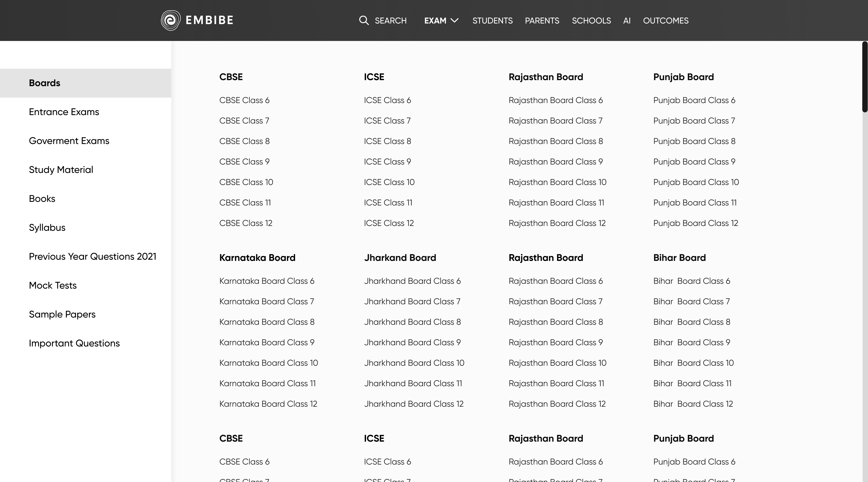Open the Jharkhand Board Class 6 link
The width and height of the screenshot is (868, 482).
point(412,281)
